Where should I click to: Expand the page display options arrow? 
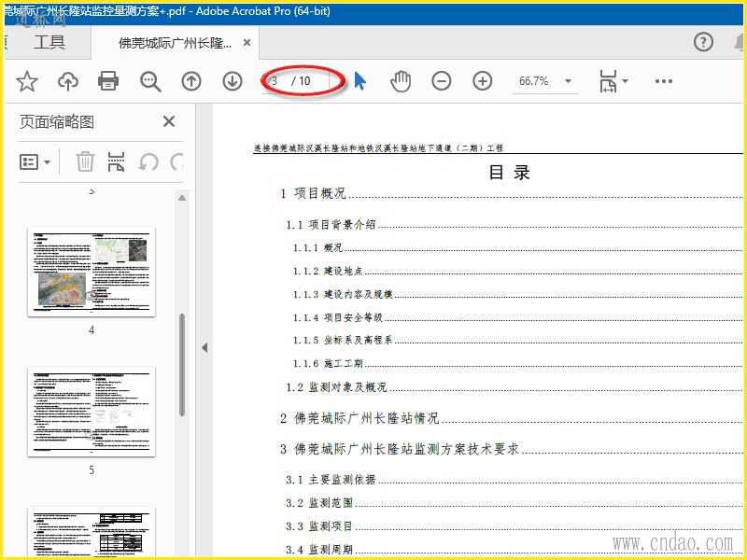pos(625,81)
